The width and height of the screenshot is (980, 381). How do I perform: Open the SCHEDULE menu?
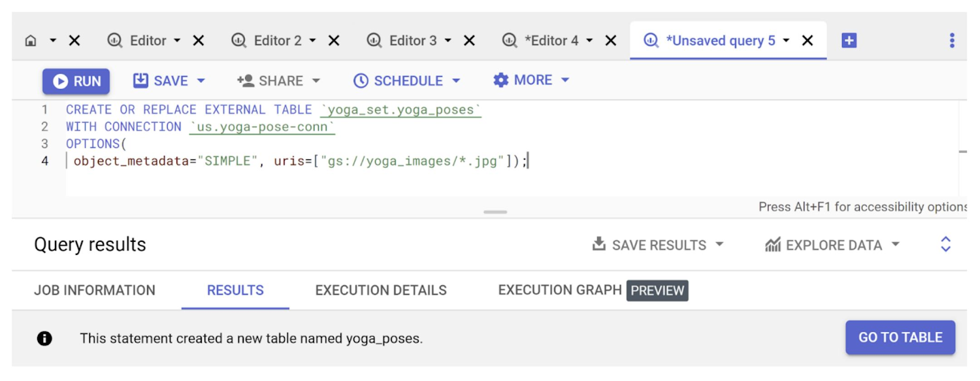pos(407,81)
